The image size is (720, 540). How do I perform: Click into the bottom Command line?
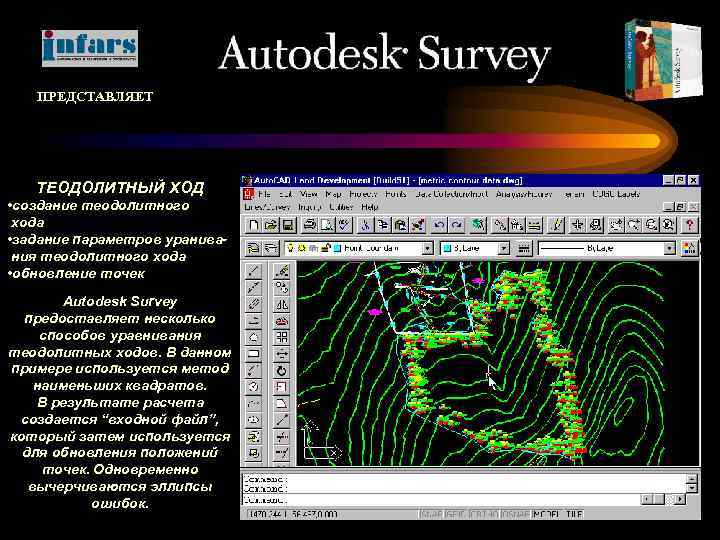coord(440,500)
